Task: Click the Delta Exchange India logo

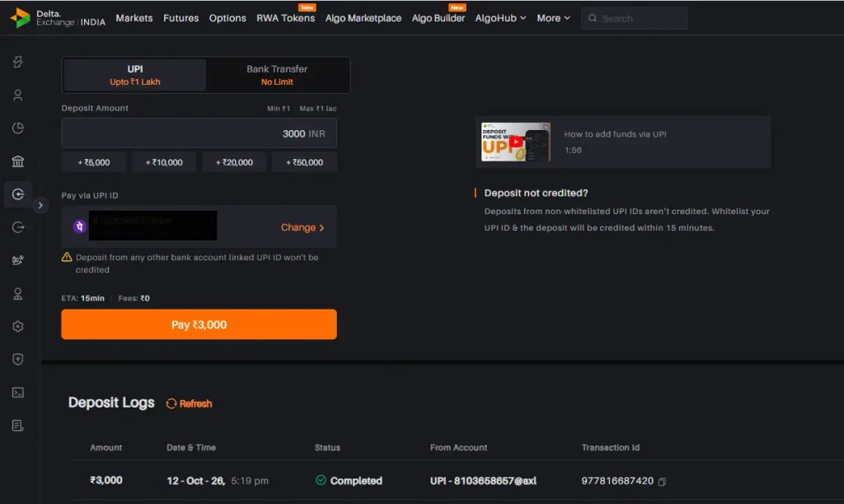Action: click(x=58, y=18)
